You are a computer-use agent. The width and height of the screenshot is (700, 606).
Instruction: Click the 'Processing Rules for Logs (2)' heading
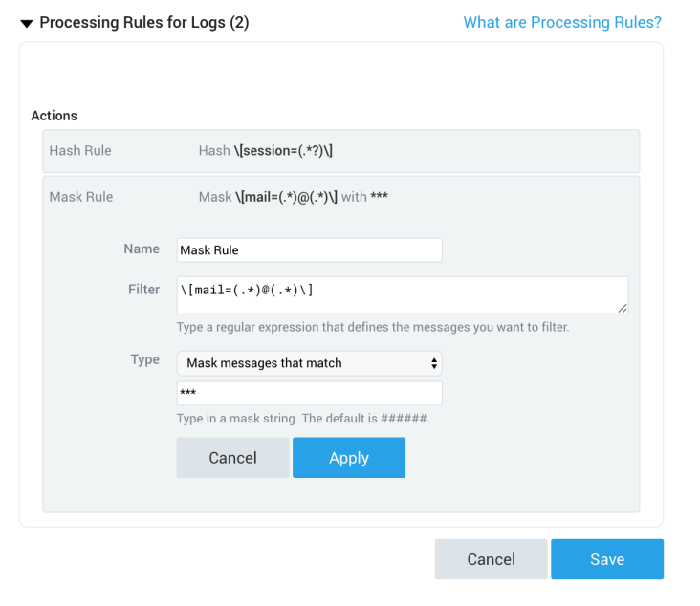143,23
